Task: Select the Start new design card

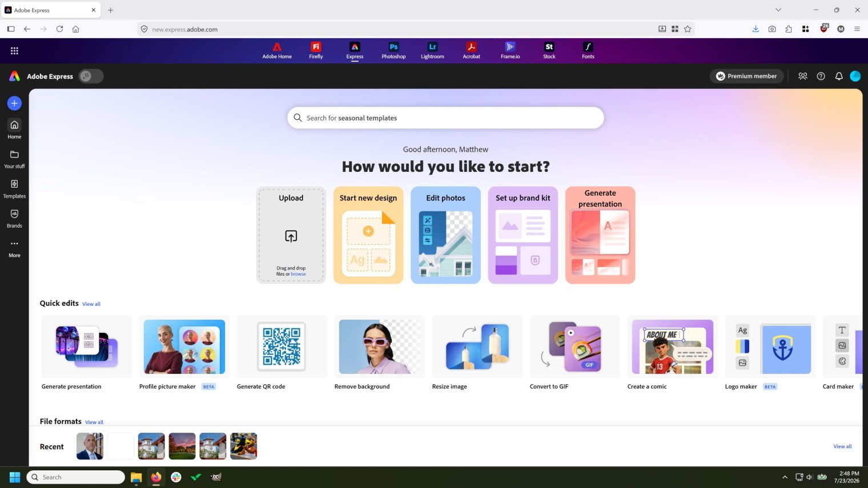Action: (368, 235)
